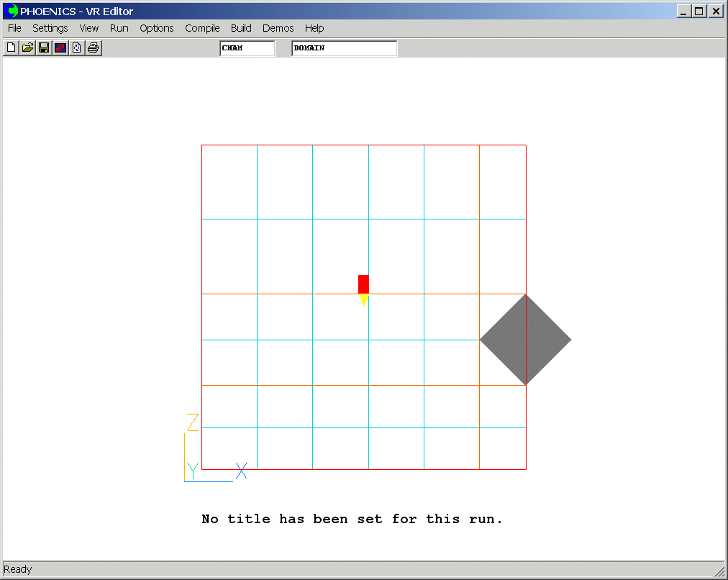Click the CHAM text field

click(247, 48)
